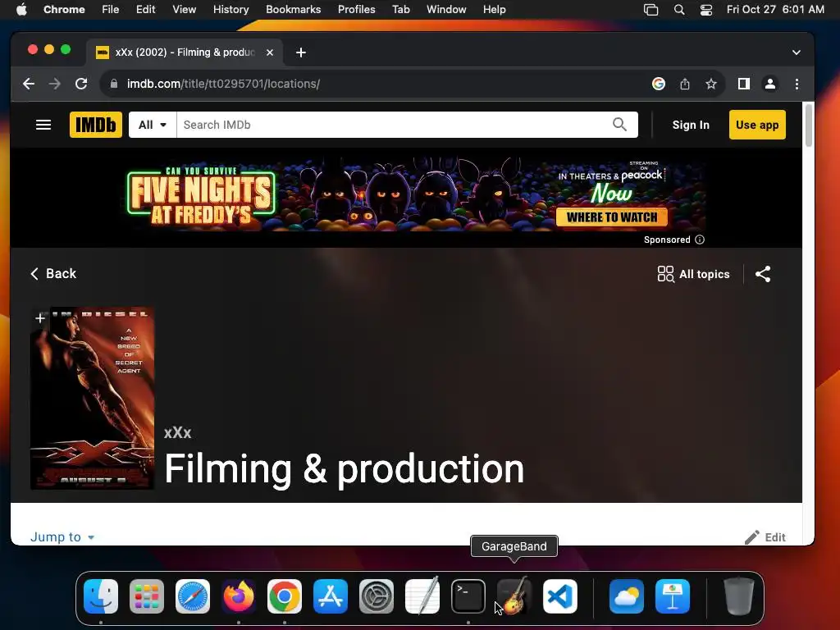The height and width of the screenshot is (630, 840).
Task: Click the Google icon in address bar
Action: [x=659, y=84]
